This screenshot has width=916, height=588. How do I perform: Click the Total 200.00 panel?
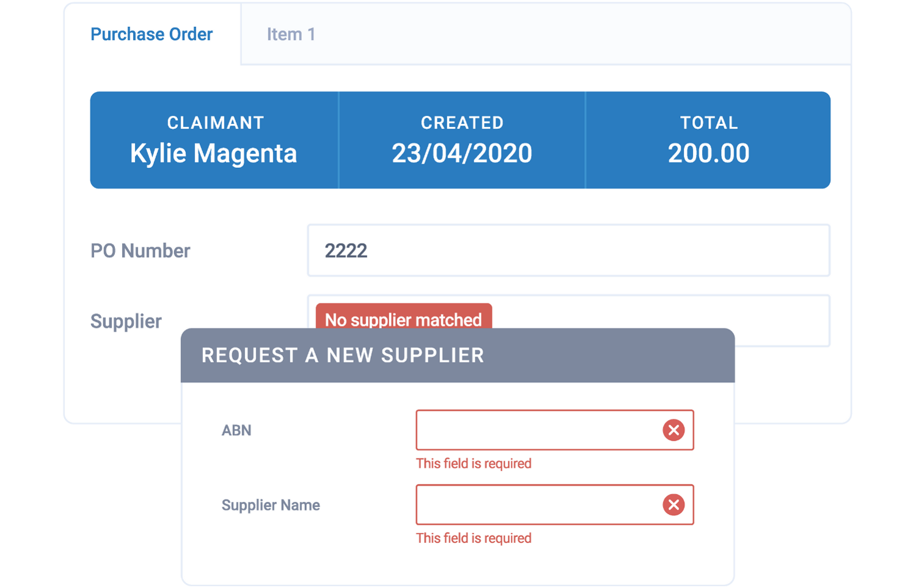pyautogui.click(x=708, y=140)
